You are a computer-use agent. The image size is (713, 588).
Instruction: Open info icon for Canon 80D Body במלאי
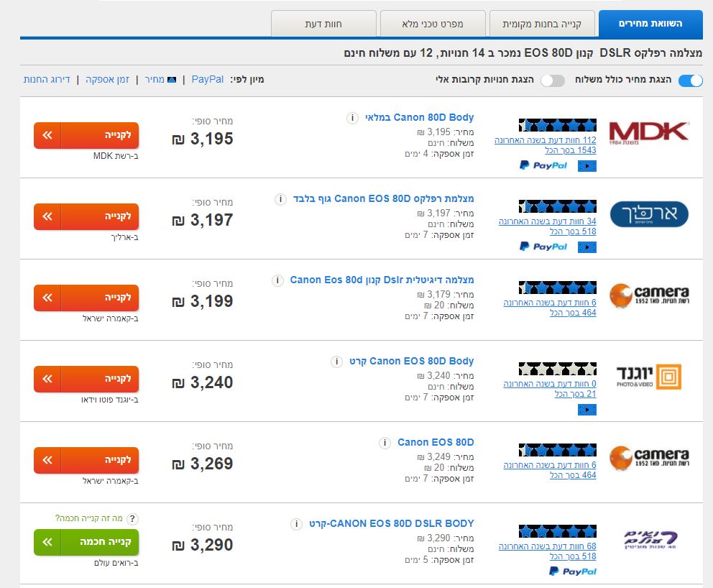(x=352, y=118)
